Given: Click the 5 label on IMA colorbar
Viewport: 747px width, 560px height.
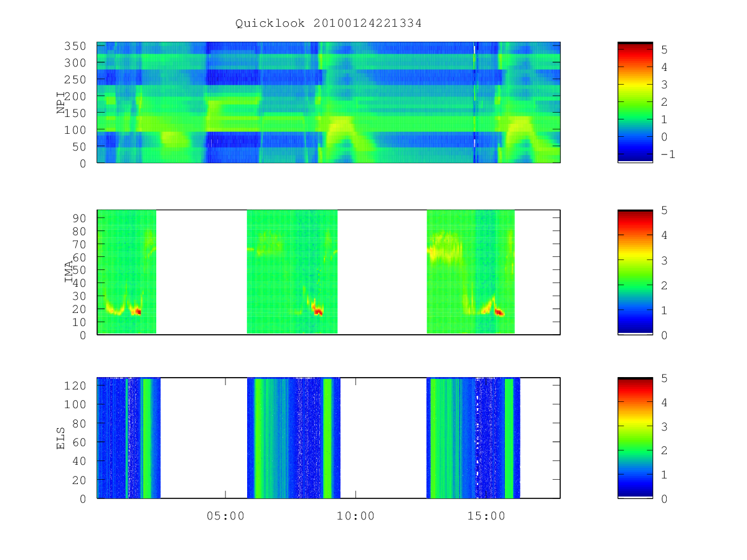Looking at the screenshot, I should (x=664, y=210).
